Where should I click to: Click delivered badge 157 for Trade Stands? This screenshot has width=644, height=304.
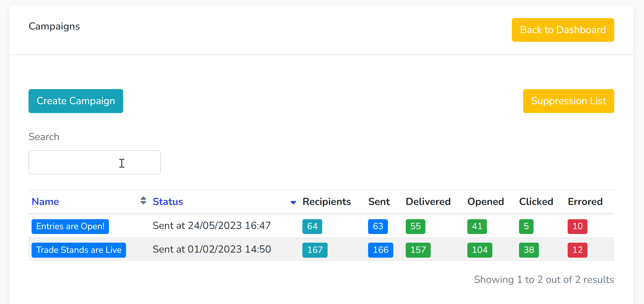pyautogui.click(x=418, y=250)
